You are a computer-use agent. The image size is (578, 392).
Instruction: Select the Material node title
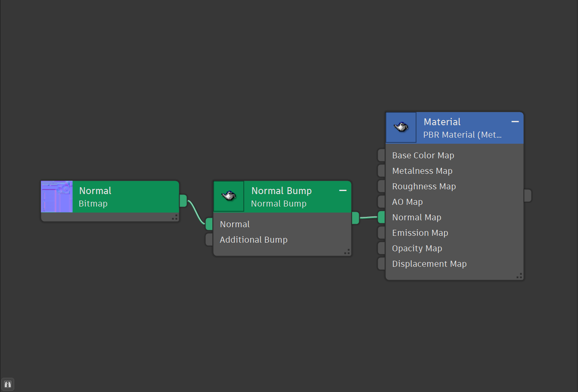click(442, 122)
